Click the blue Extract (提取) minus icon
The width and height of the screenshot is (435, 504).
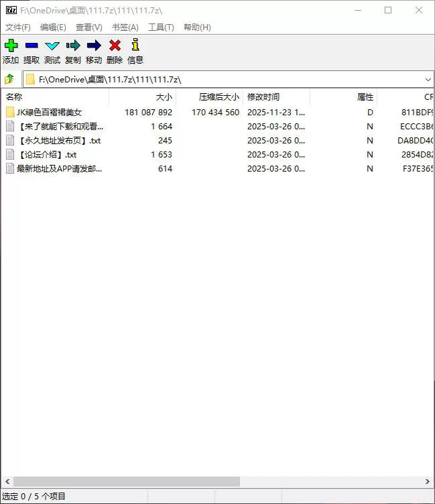(x=32, y=46)
